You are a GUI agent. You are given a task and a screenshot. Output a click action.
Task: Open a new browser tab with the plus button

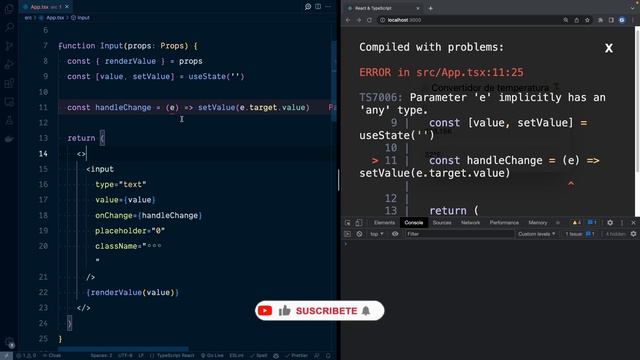[x=430, y=8]
